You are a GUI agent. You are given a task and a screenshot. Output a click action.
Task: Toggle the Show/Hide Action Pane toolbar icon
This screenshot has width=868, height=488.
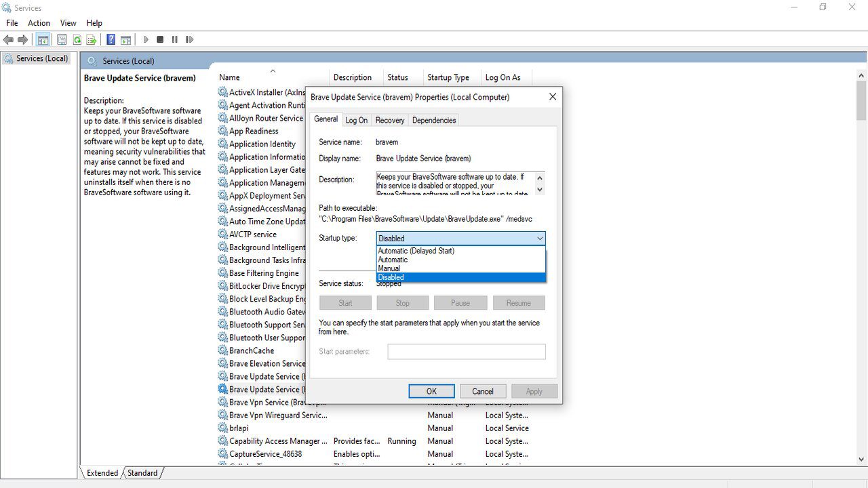click(125, 40)
